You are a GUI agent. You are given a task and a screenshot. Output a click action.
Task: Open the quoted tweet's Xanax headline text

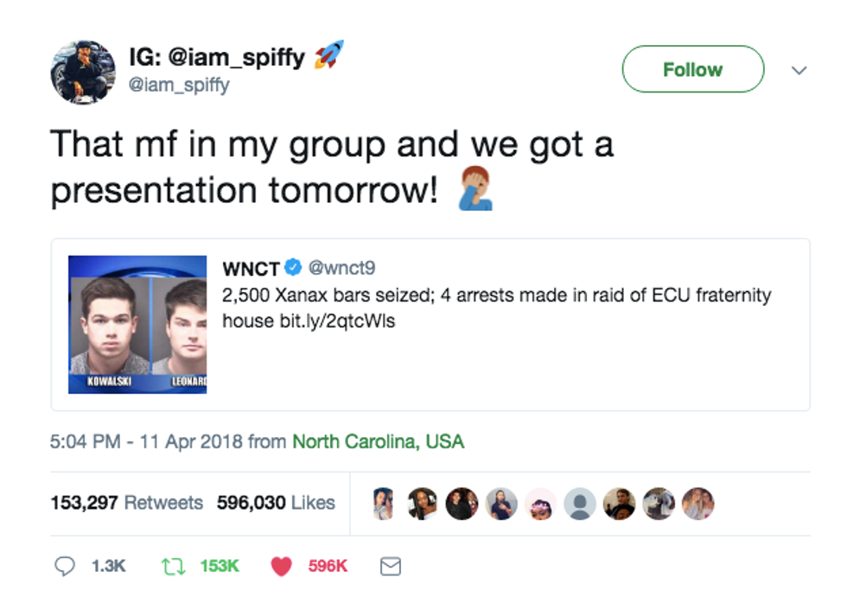[496, 308]
